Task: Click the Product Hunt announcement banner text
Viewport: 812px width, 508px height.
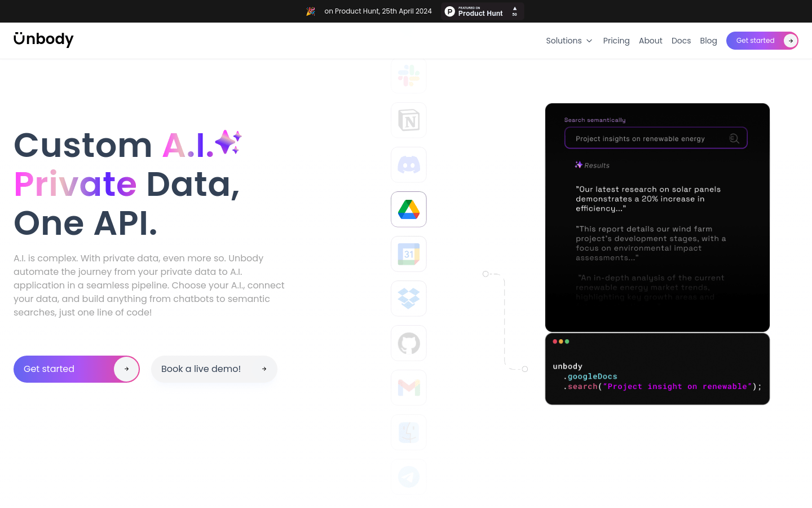Action: 378,11
